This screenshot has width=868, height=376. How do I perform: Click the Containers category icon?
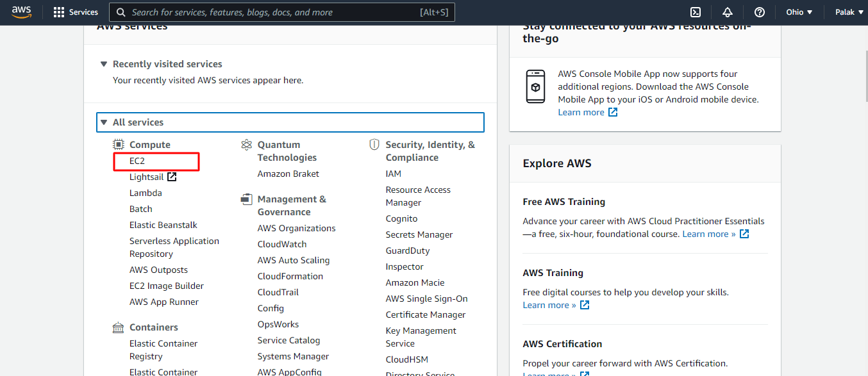(118, 327)
